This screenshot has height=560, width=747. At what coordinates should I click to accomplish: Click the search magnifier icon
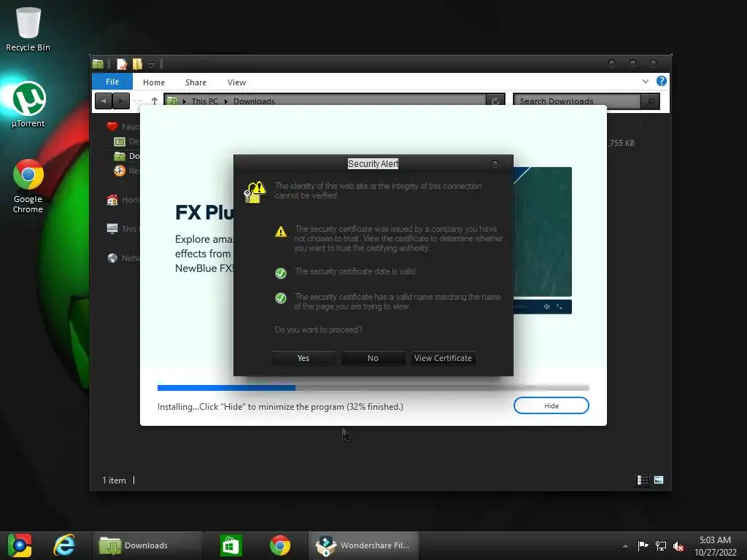650,101
